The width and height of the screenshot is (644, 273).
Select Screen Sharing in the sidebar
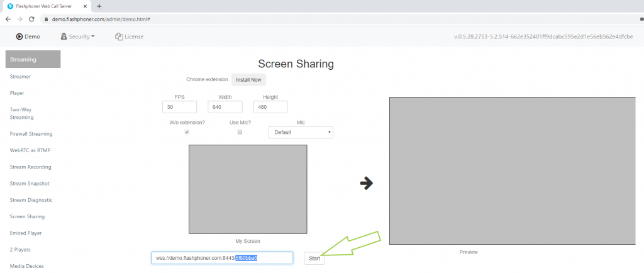(27, 216)
